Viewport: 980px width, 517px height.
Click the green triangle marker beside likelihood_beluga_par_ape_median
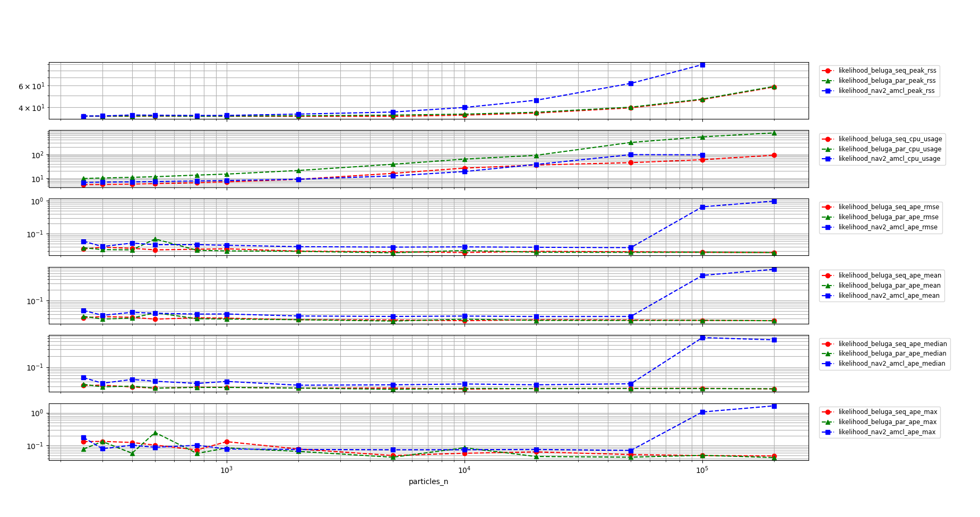827,354
